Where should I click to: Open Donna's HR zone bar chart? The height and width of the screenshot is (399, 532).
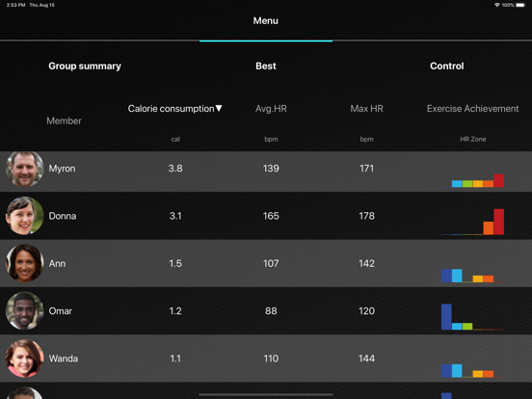click(472, 222)
